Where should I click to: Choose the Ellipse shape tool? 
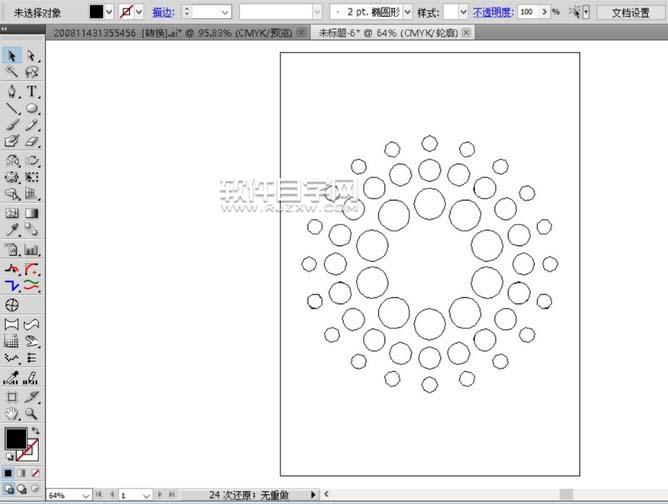coord(33,108)
